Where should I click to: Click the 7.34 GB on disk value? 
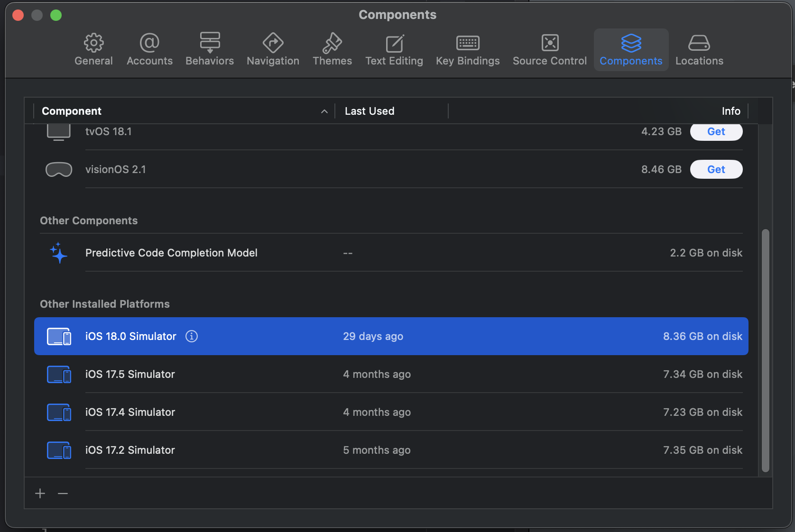pos(703,374)
